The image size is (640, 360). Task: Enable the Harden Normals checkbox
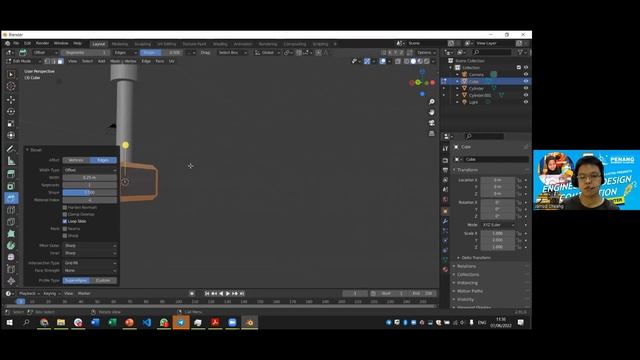65,207
